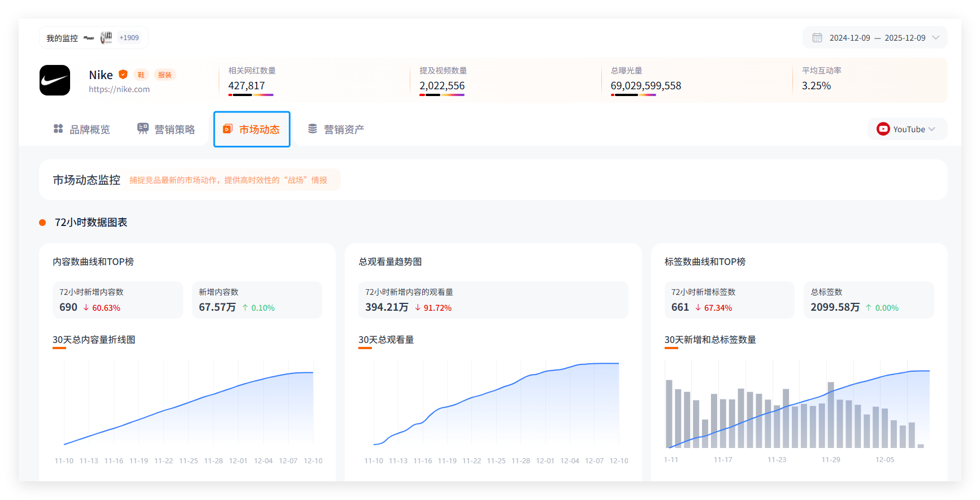Click the 服装 category tag

[x=164, y=75]
